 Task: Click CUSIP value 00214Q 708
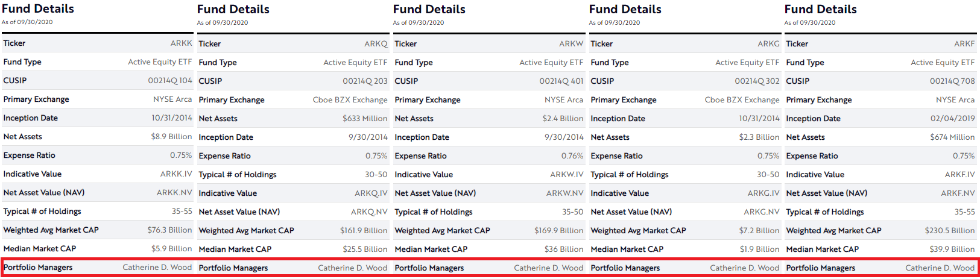click(x=952, y=81)
